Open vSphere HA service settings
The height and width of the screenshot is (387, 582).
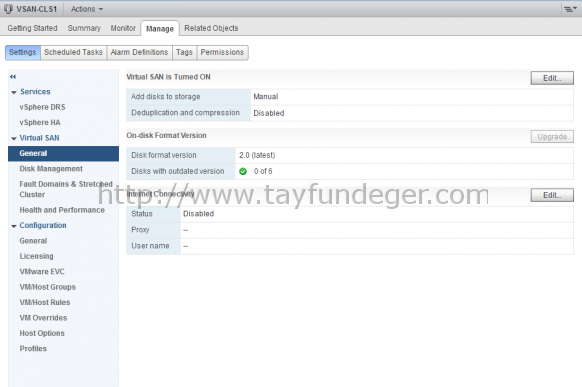[40, 122]
